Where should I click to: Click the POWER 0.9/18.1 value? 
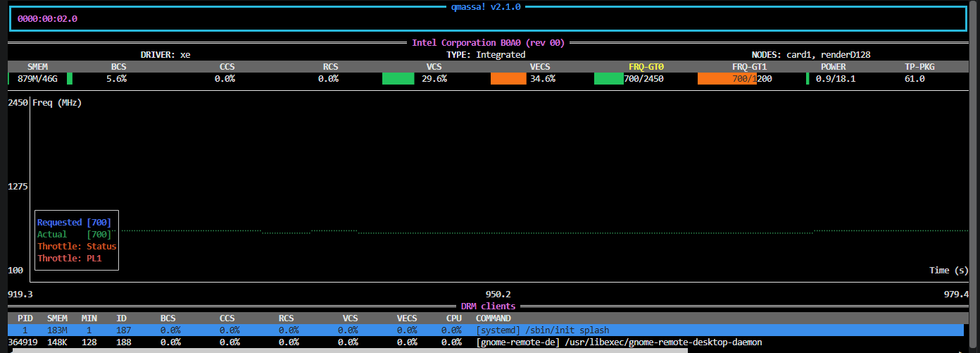[x=836, y=79]
